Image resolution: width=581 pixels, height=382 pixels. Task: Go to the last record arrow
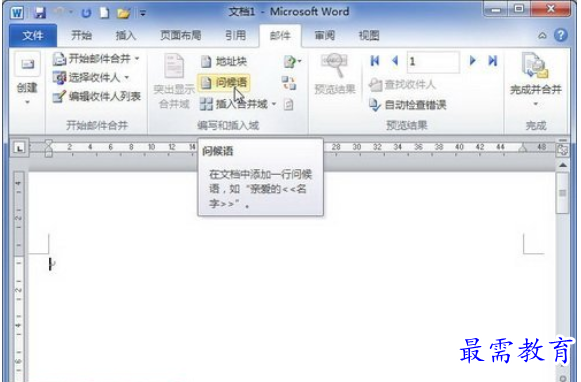(x=492, y=61)
